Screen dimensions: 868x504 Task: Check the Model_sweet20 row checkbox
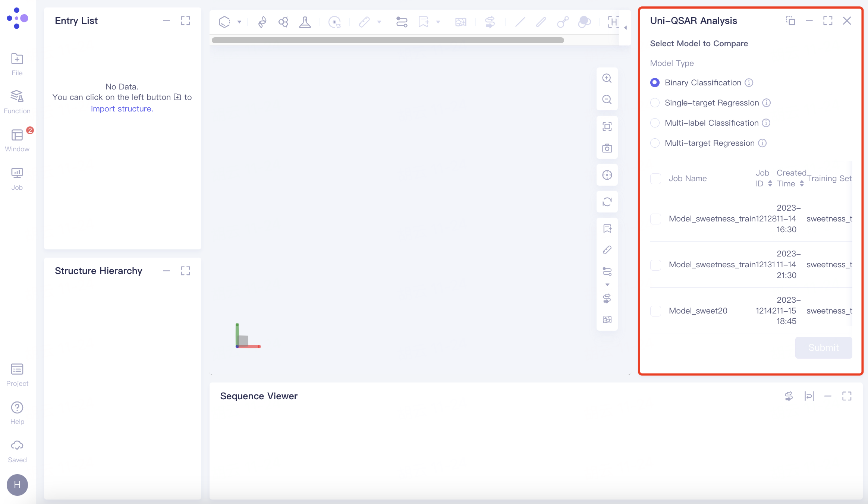pyautogui.click(x=655, y=311)
